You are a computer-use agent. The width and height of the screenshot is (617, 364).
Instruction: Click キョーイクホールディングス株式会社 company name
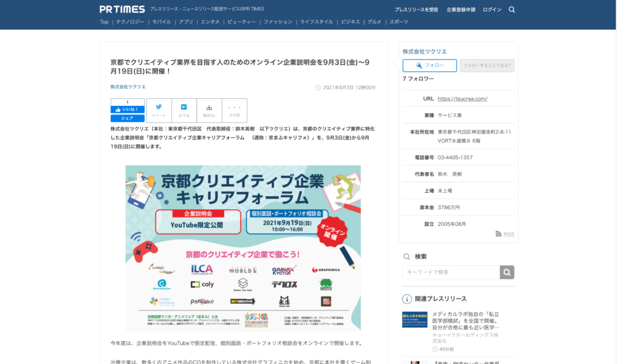pyautogui.click(x=466, y=337)
